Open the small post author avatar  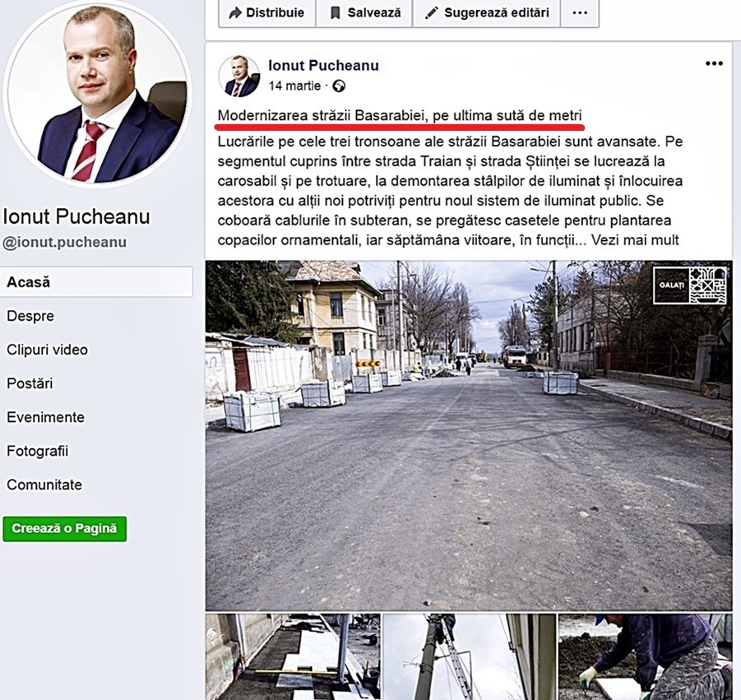coord(239,76)
